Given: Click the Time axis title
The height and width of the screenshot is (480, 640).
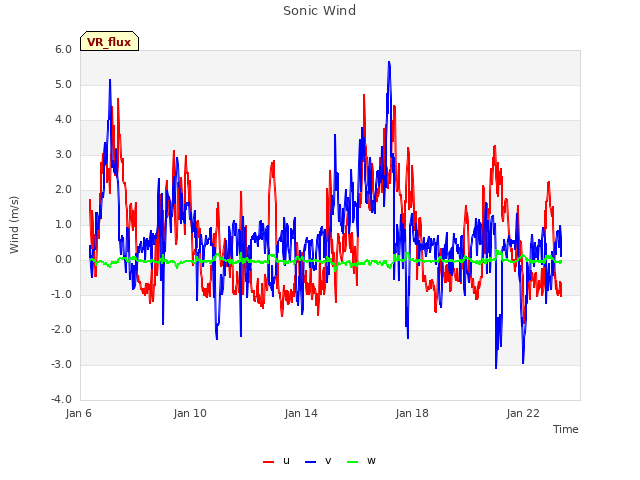Looking at the screenshot, I should [565, 429].
